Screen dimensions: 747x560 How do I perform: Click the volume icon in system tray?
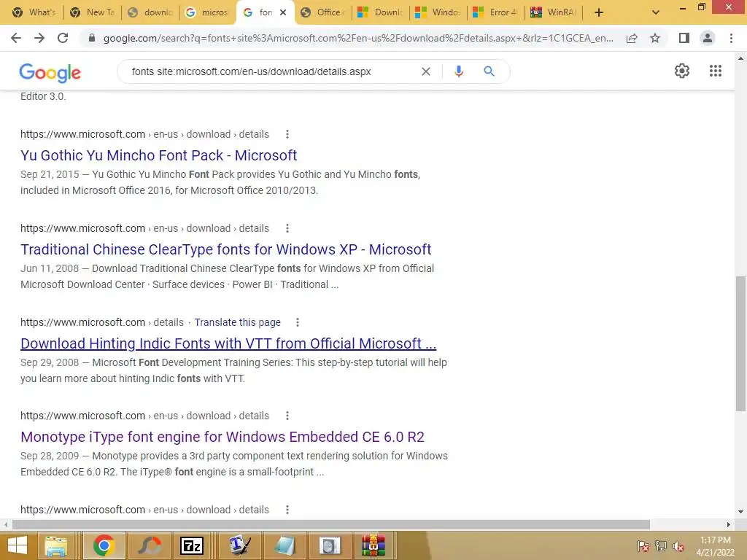(678, 546)
